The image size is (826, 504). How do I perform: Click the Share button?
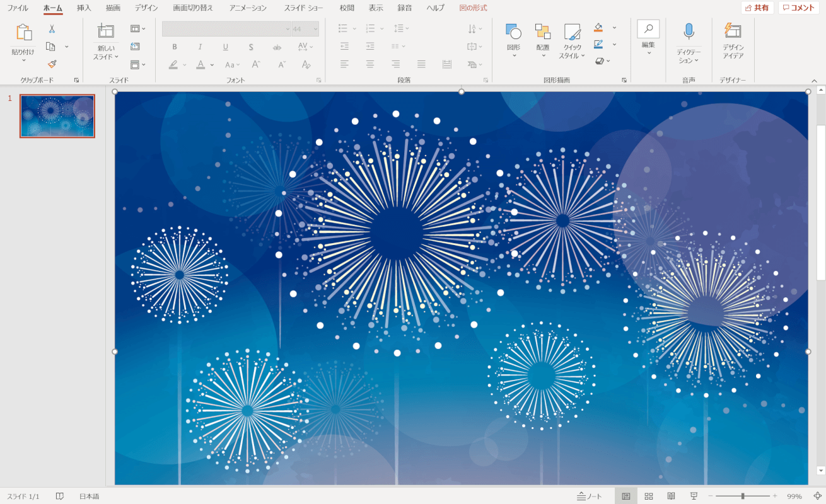click(757, 8)
